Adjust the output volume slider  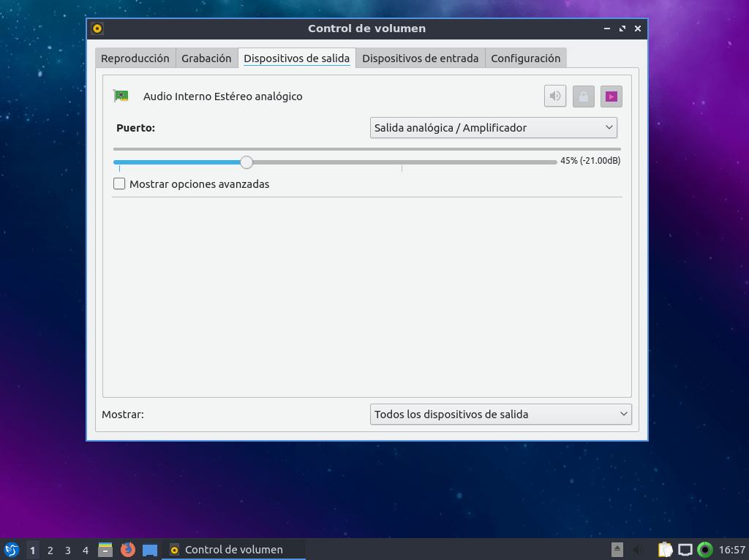click(x=246, y=162)
